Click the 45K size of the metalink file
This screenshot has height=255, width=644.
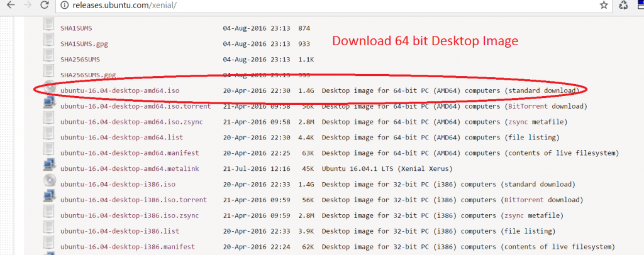308,168
